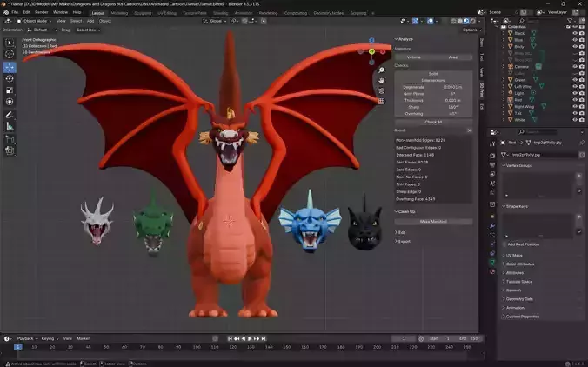
Task: Activate the Move tool in the toolbar
Action: click(10, 67)
